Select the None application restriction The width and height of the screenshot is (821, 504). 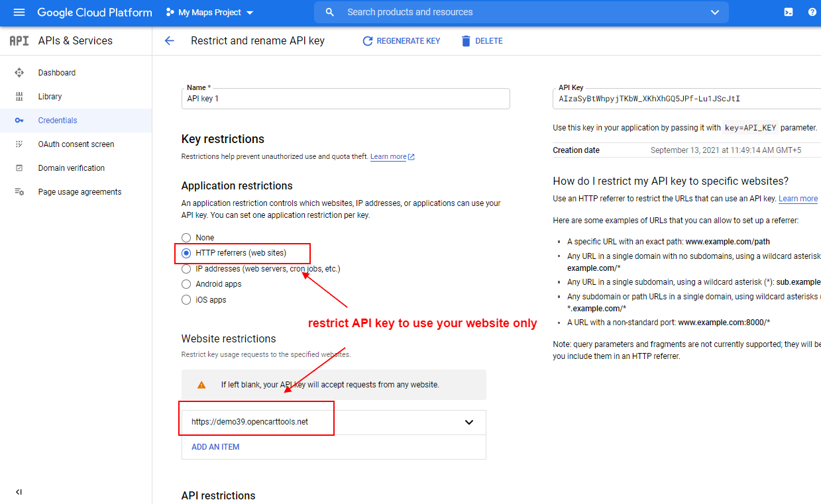click(x=186, y=238)
